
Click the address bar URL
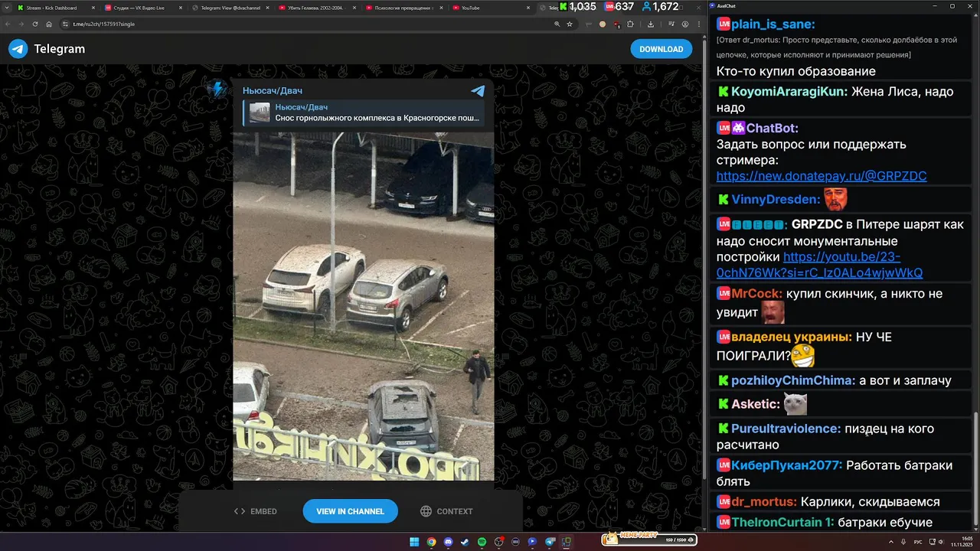(x=103, y=24)
